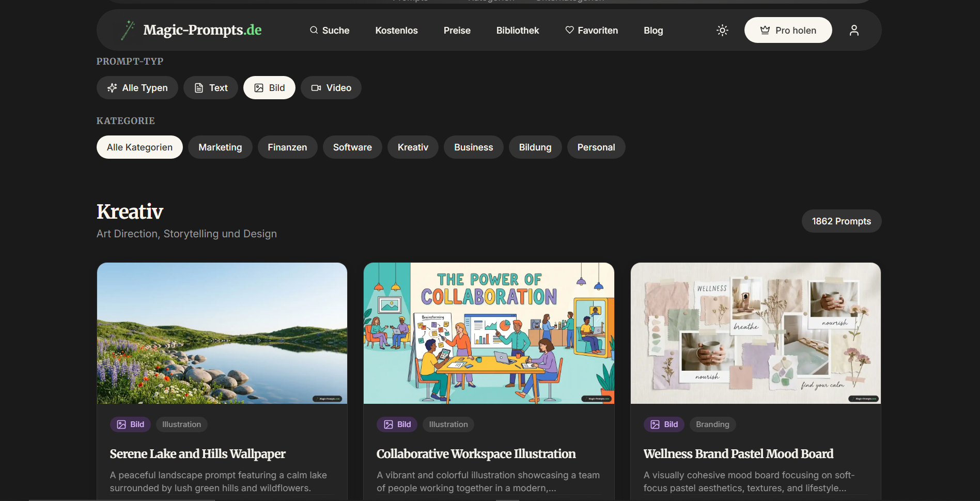Open Wellness Brand Pastel Mood Board title
980x501 pixels.
[x=738, y=454]
